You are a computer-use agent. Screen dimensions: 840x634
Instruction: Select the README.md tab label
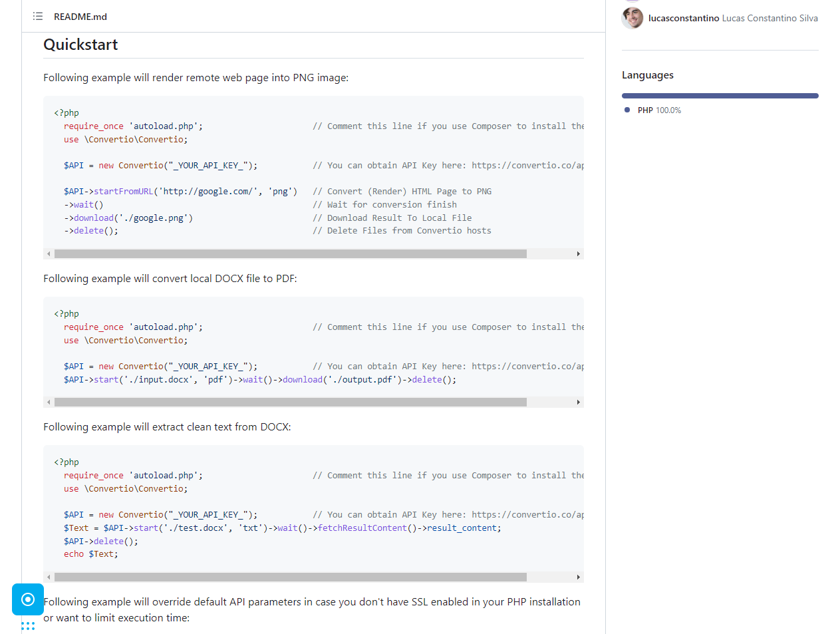pos(80,17)
